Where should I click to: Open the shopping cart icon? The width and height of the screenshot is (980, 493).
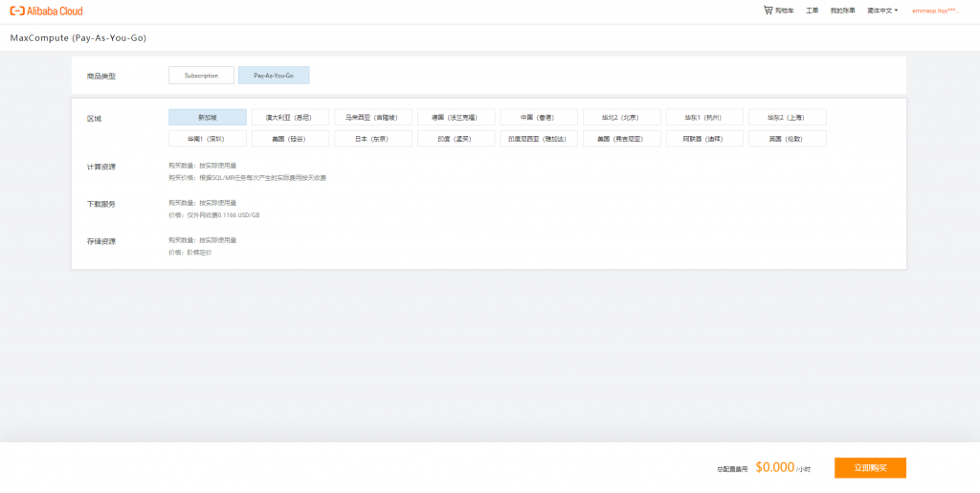[768, 10]
